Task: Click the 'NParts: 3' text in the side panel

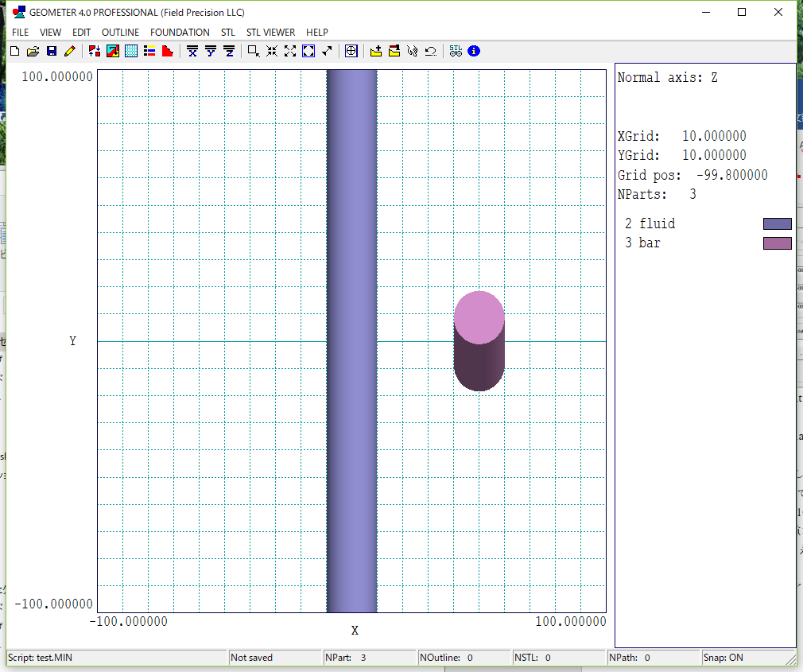Action: (x=657, y=195)
